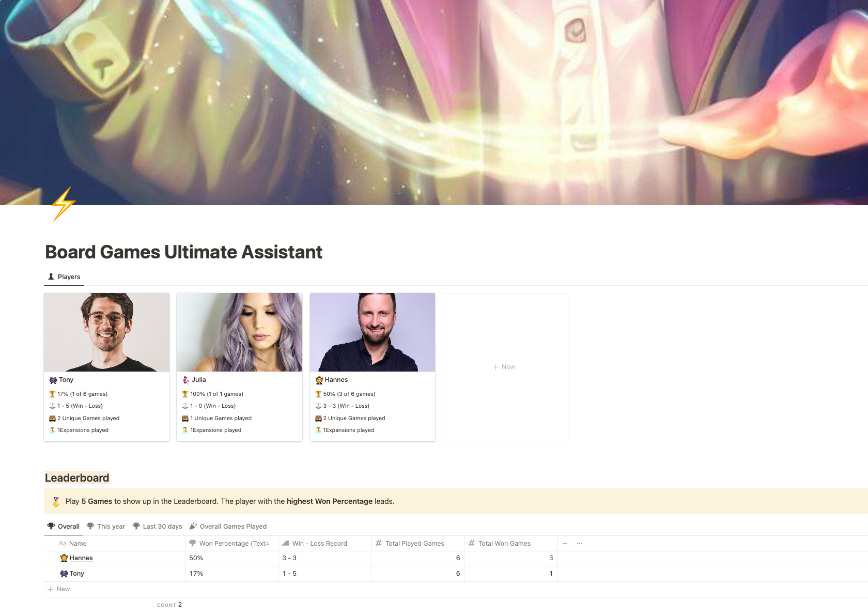Open the COUNT calculation dropdown
The image size is (868, 616).
coord(169,605)
